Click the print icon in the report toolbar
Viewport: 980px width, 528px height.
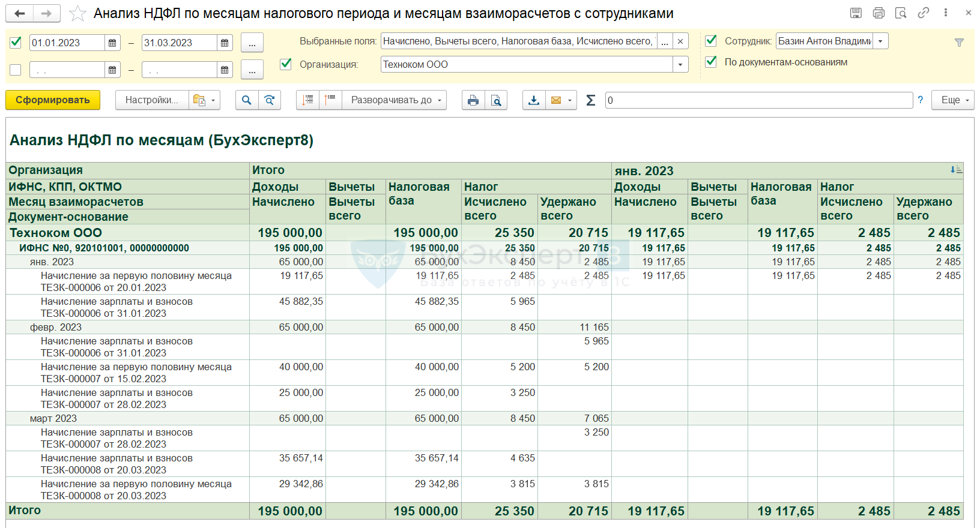[x=473, y=100]
